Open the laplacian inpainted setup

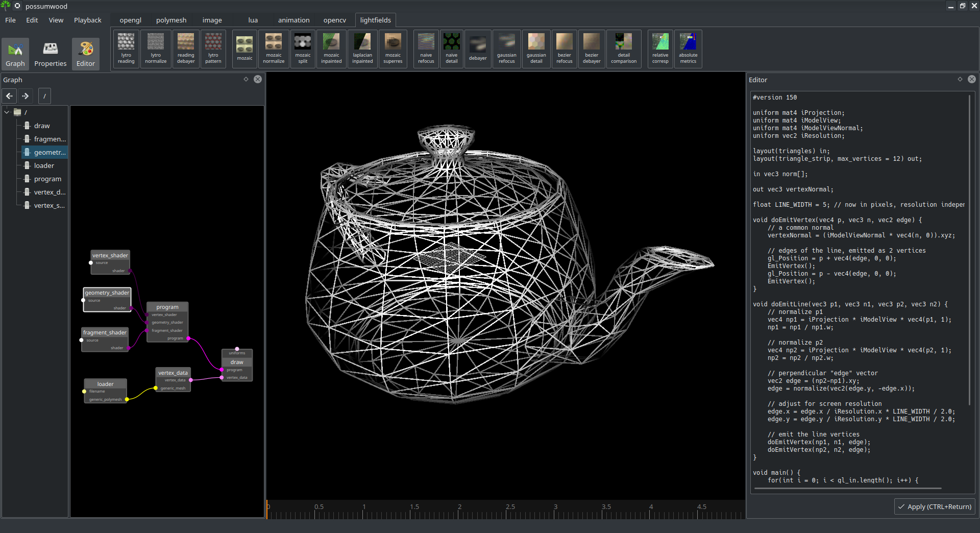tap(362, 49)
